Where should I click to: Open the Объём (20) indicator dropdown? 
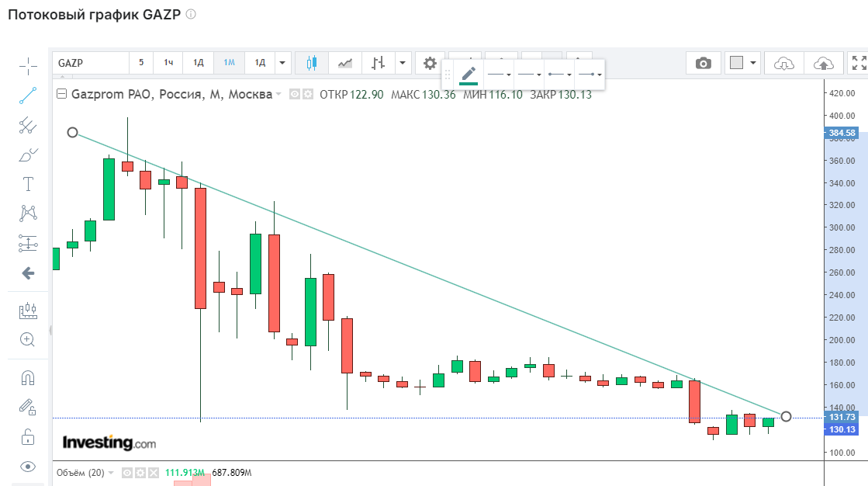tap(111, 473)
